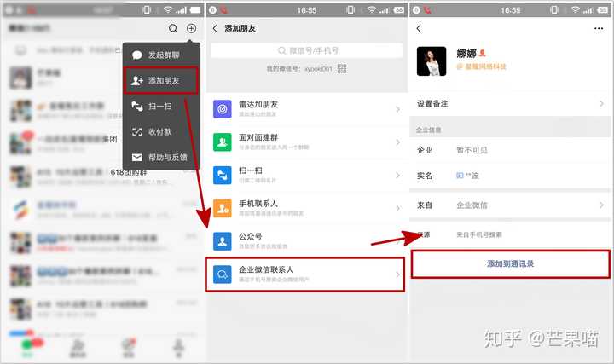Tap the 实名 row

click(x=511, y=176)
